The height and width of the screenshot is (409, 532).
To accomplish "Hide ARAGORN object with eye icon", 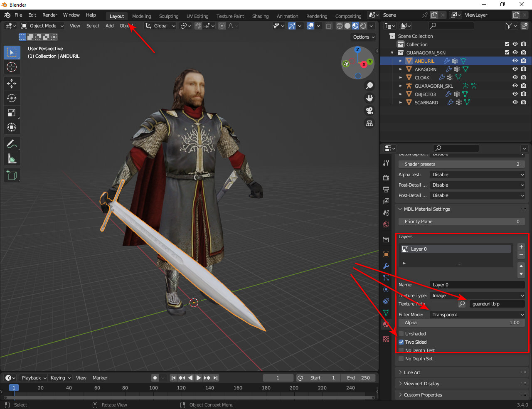I will [x=515, y=69].
